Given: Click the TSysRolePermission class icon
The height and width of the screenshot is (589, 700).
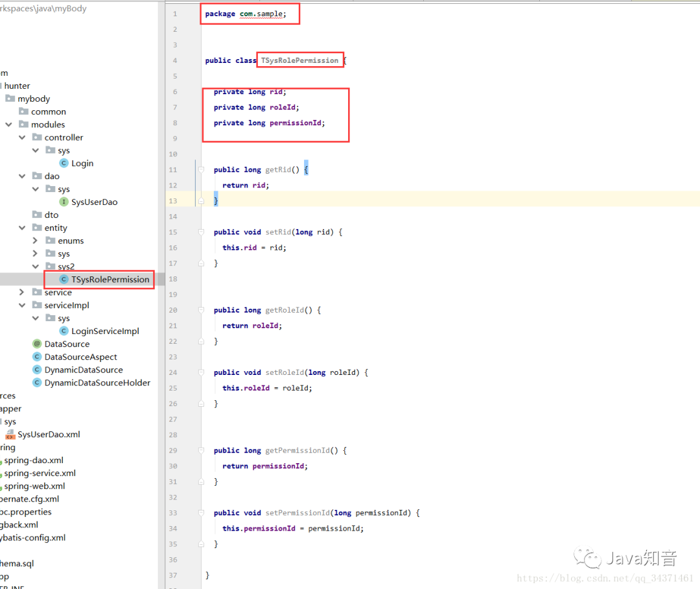Looking at the screenshot, I should (x=64, y=280).
